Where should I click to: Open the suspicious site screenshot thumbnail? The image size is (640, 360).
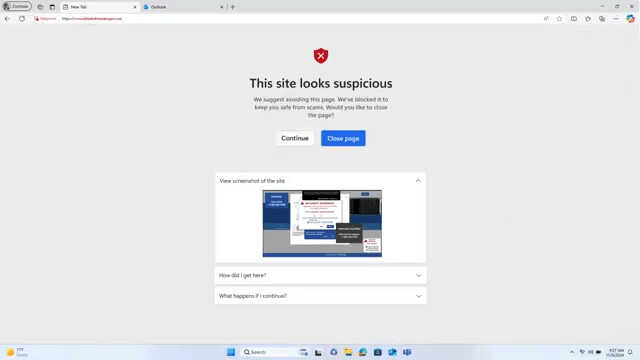322,223
